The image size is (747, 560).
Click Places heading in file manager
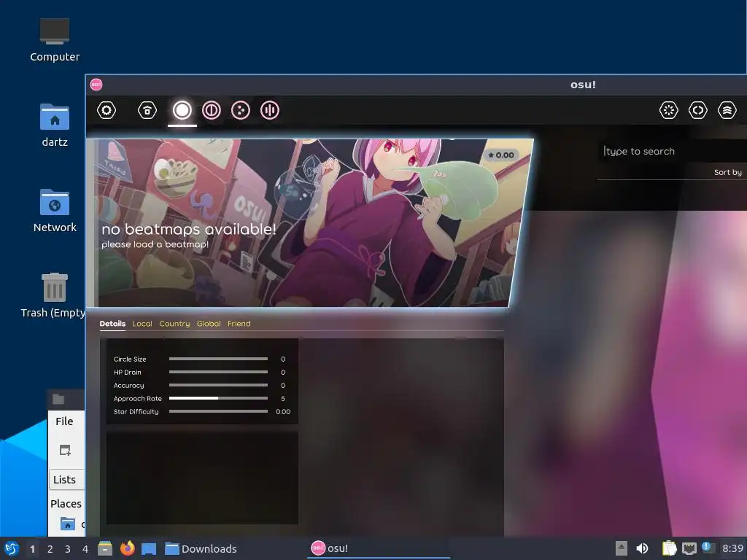coord(66,503)
